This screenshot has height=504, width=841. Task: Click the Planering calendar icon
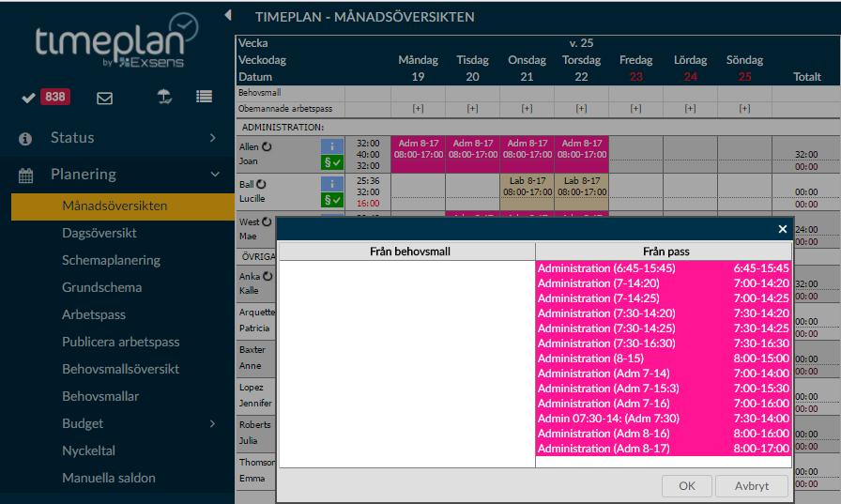25,176
